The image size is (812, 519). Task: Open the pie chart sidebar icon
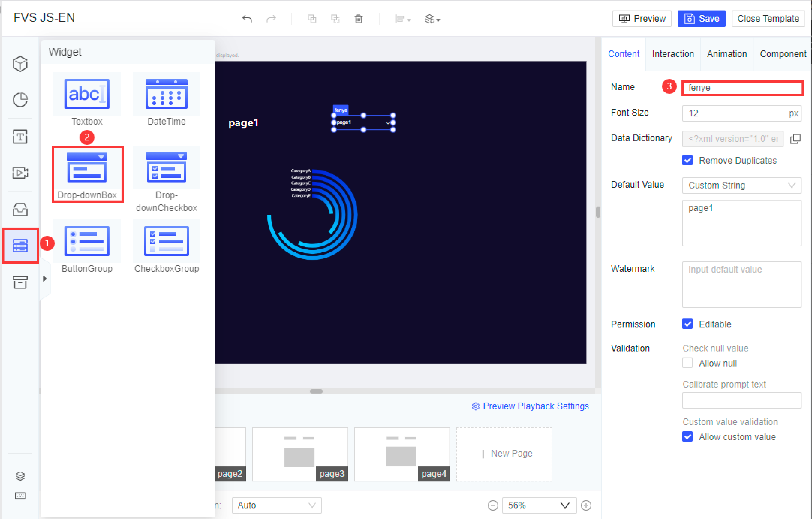(x=20, y=100)
